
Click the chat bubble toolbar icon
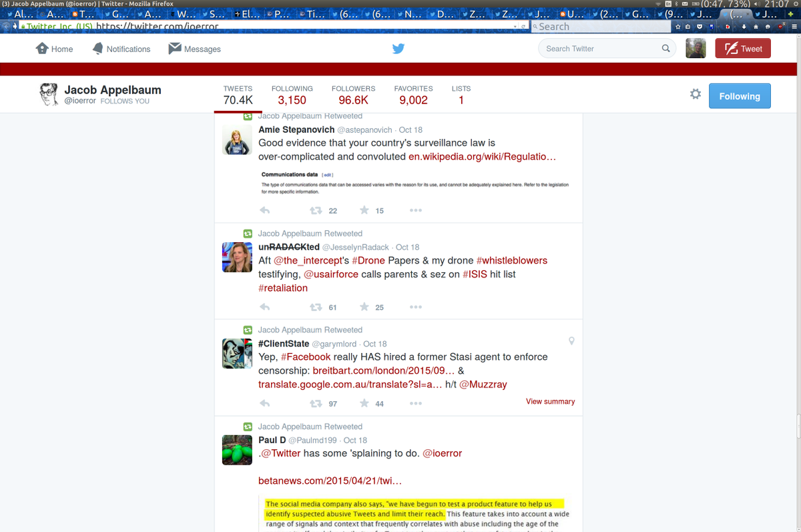pyautogui.click(x=768, y=27)
